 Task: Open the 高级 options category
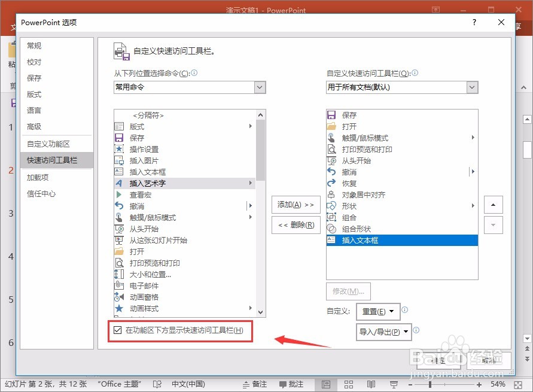pyautogui.click(x=34, y=126)
